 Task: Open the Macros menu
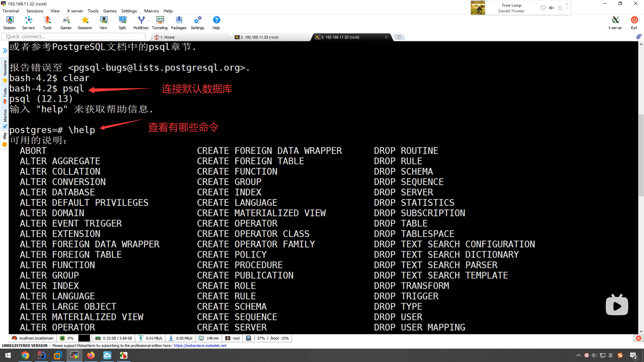coord(151,11)
